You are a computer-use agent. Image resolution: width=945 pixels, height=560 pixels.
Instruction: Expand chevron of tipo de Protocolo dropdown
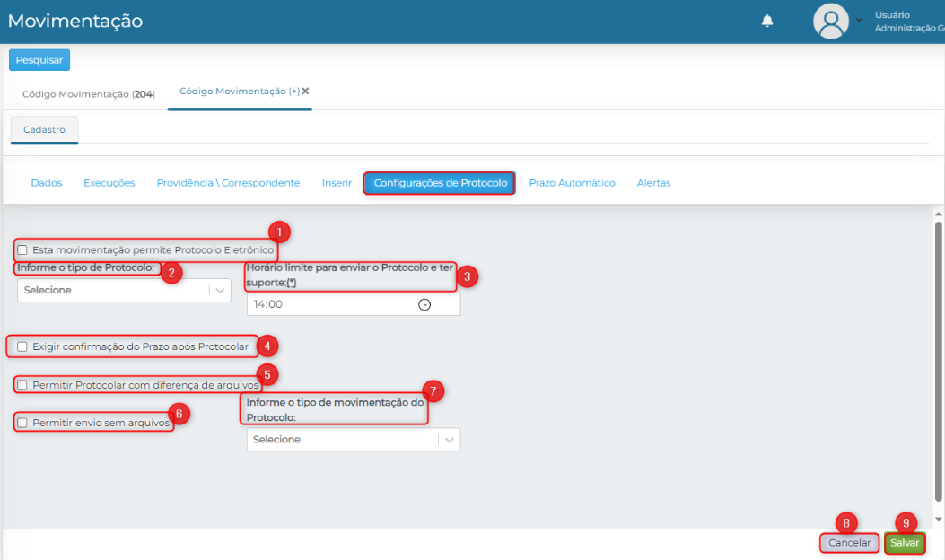[220, 291]
